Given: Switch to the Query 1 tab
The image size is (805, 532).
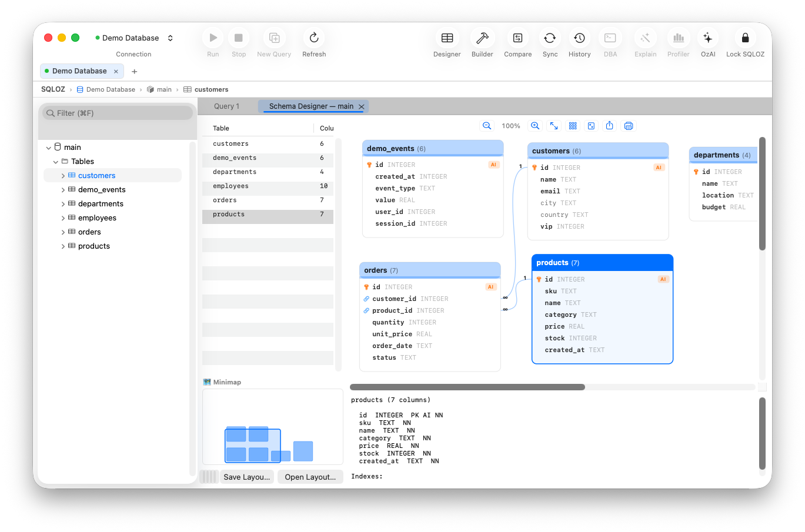Looking at the screenshot, I should 227,106.
